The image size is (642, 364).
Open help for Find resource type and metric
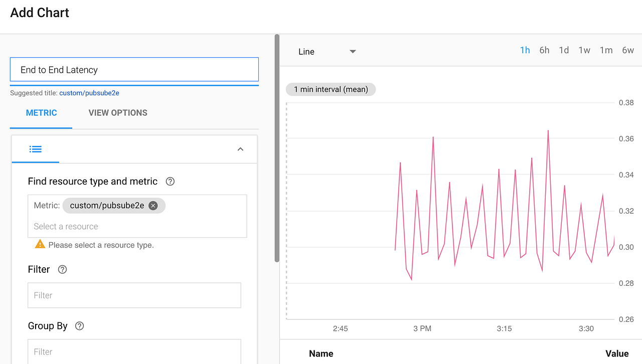tap(170, 181)
